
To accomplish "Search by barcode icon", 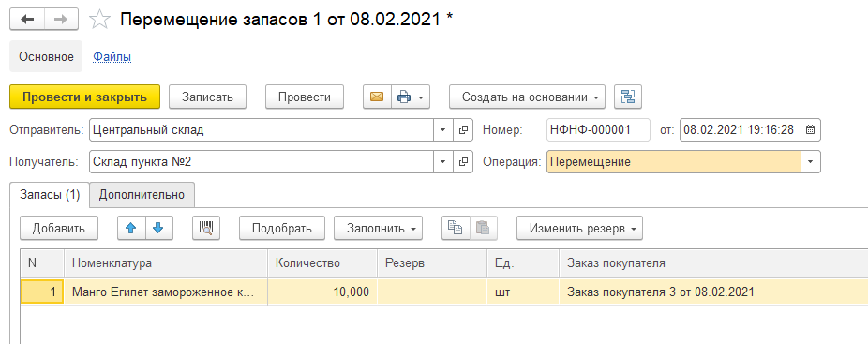I will 206,228.
